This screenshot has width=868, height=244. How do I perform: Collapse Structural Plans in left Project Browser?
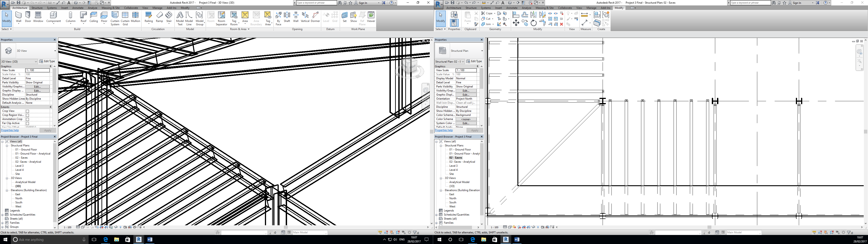coord(7,145)
